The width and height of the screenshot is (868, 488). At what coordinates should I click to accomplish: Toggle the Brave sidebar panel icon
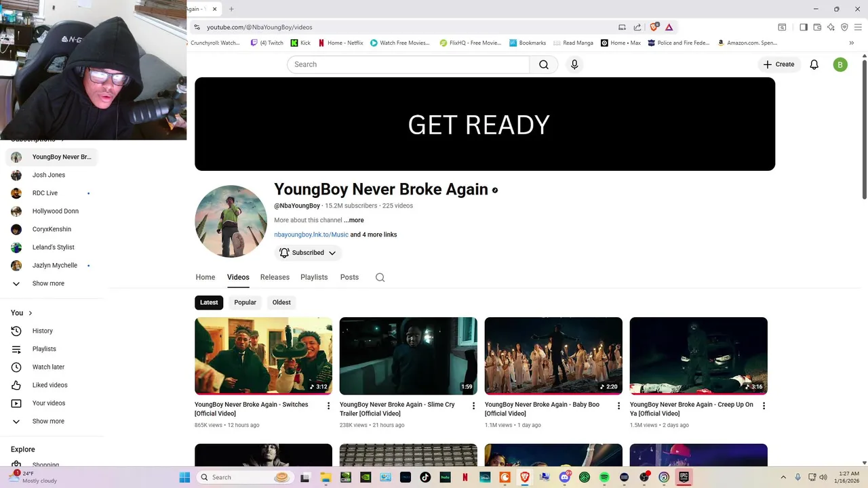point(804,27)
